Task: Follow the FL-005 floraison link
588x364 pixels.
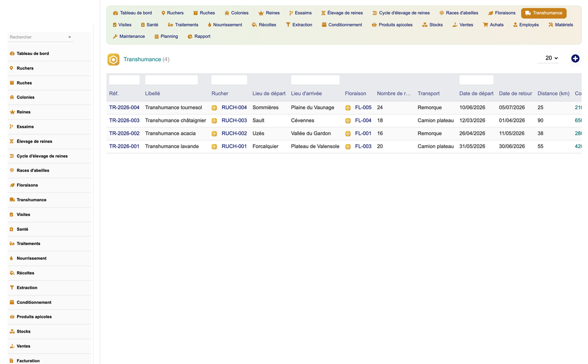Action: 363,108
